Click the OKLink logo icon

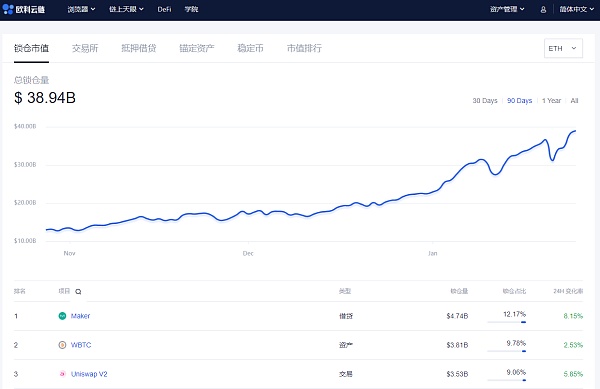click(8, 9)
